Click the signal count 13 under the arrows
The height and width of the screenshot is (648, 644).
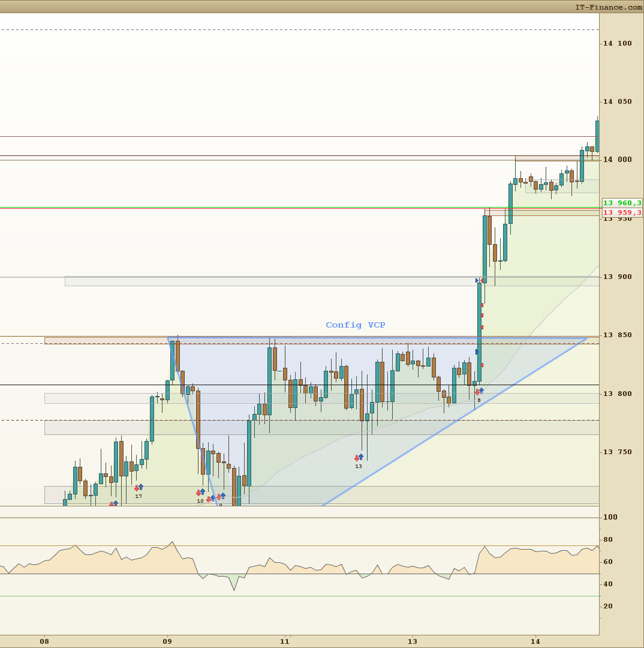359,466
